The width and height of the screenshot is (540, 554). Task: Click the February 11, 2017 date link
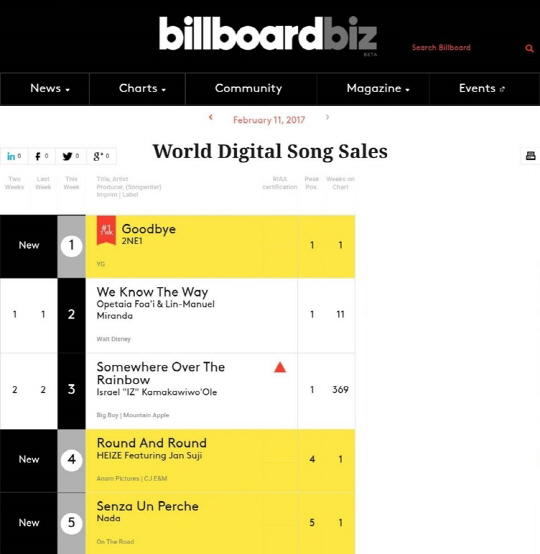click(x=269, y=120)
